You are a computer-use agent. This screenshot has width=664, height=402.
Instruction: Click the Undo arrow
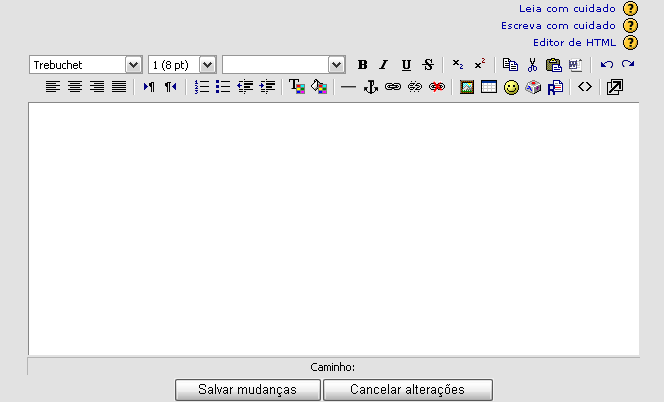(x=606, y=64)
